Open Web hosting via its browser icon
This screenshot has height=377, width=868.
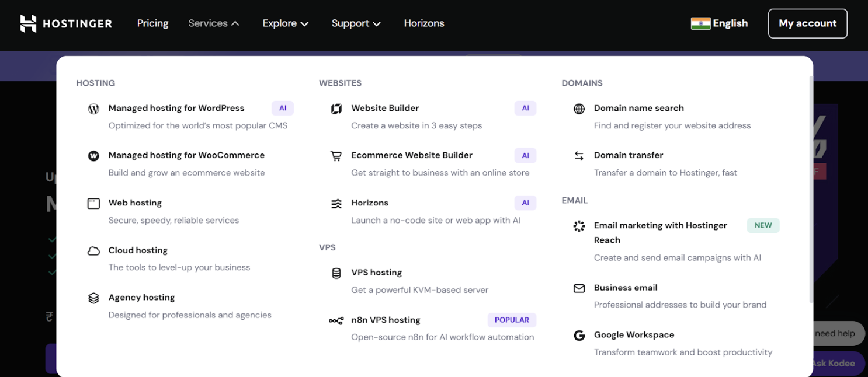pos(93,203)
